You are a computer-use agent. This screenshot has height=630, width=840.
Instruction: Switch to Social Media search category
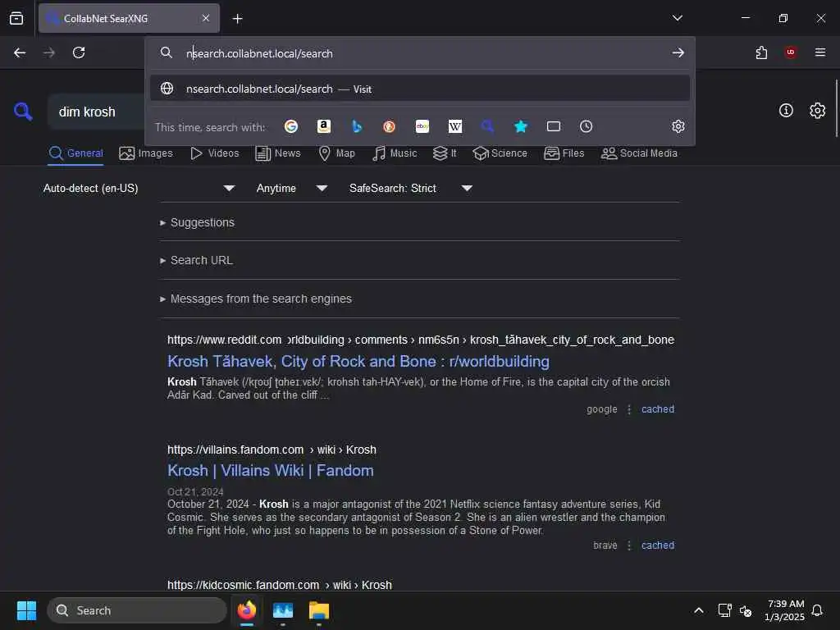click(x=639, y=153)
